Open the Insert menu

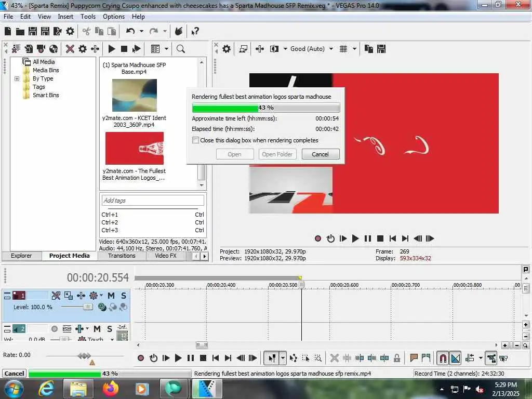[65, 16]
